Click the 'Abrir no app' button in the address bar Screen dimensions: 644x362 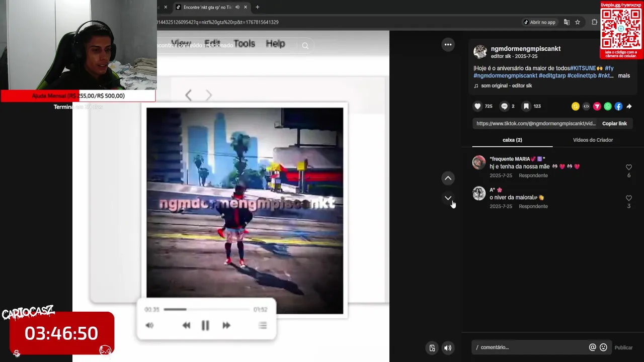pyautogui.click(x=539, y=22)
